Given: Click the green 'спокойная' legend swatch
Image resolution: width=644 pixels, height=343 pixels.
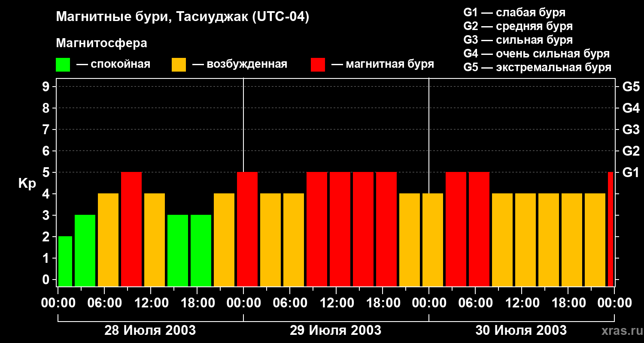Looking at the screenshot, I should 63,64.
